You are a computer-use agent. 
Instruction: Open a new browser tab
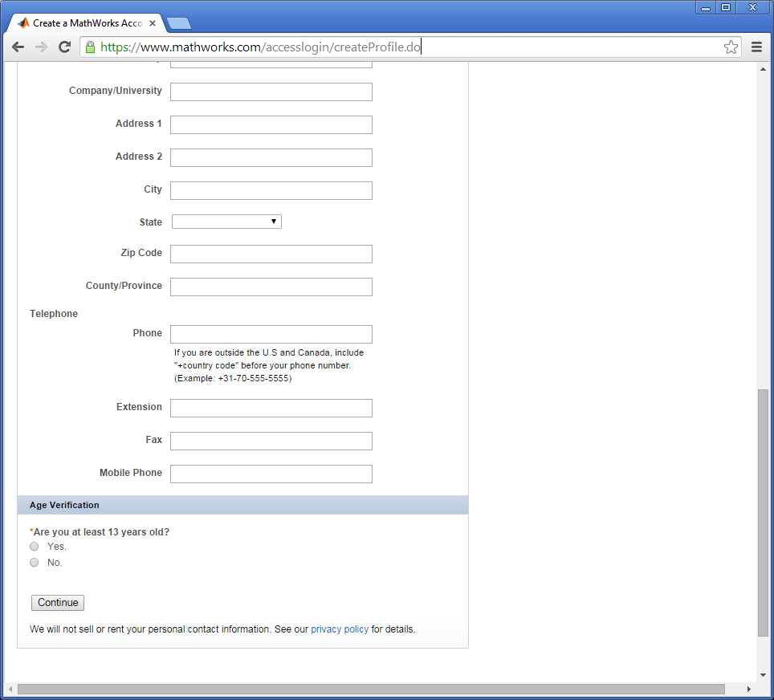point(178,23)
